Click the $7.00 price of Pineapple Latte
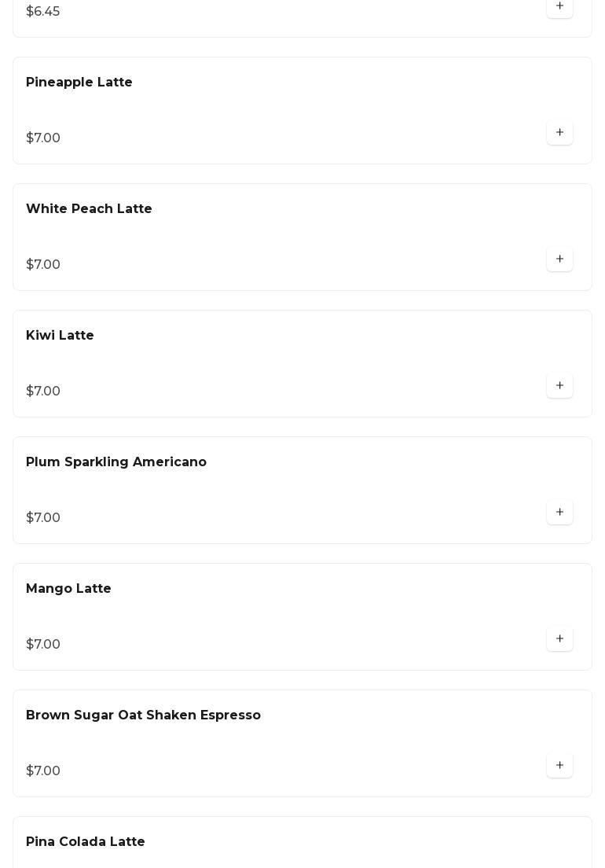Screen dimensions: 605x868 tap(43, 138)
